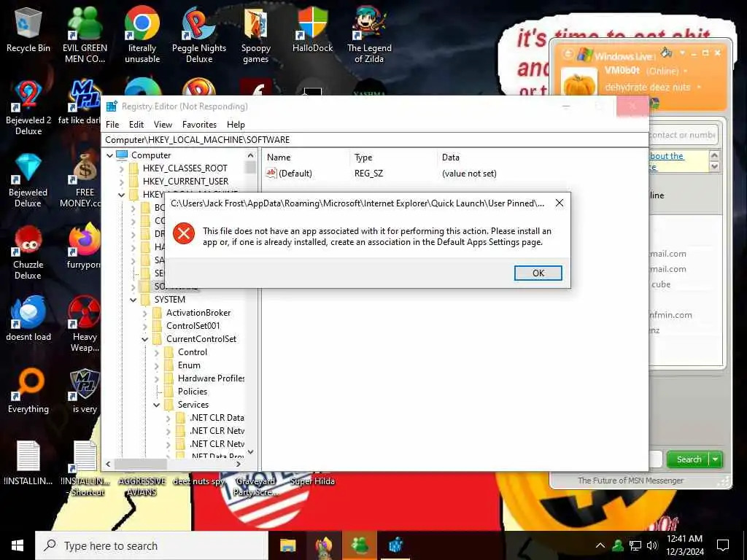Collapse the CurrentControlSet key
Image resolution: width=747 pixels, height=560 pixels.
pos(145,339)
